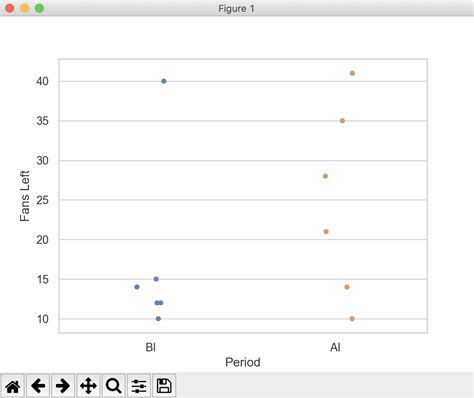Save the figure with floppy disk icon
This screenshot has height=398, width=474.
pyautogui.click(x=164, y=386)
